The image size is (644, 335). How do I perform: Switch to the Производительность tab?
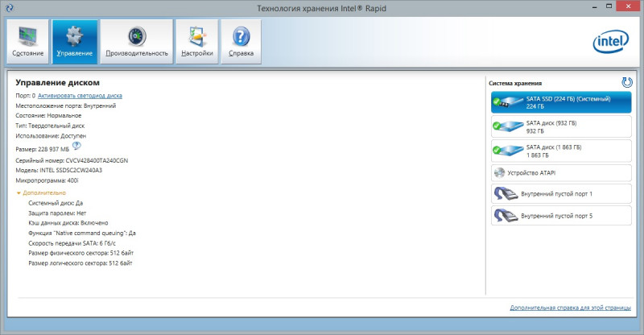pyautogui.click(x=137, y=42)
